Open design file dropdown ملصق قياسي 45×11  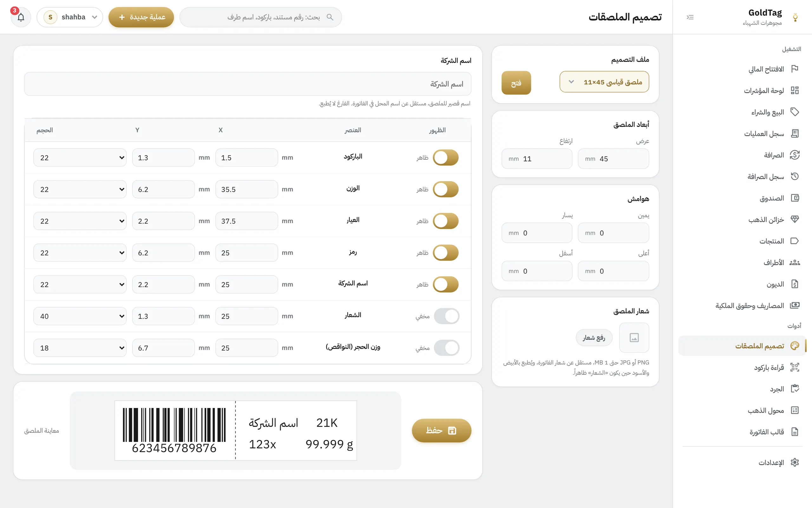[x=604, y=82]
